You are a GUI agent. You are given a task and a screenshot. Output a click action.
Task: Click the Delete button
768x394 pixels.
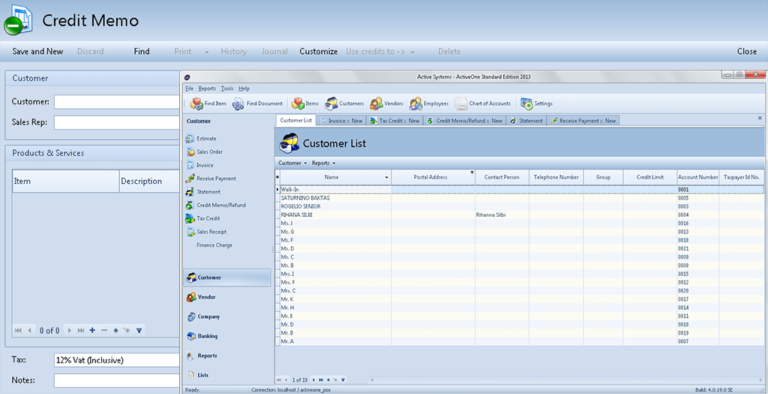pyautogui.click(x=449, y=51)
